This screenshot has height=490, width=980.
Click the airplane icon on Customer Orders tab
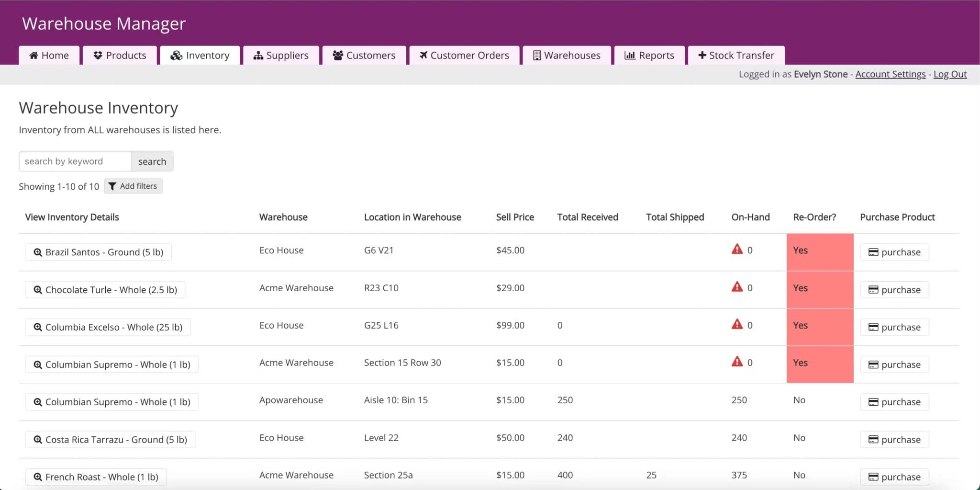423,55
